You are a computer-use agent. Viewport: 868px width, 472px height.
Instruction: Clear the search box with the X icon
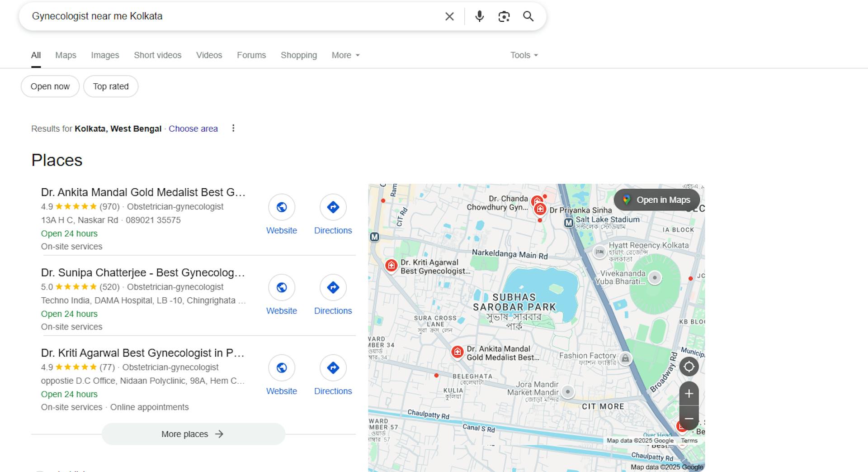pos(449,16)
